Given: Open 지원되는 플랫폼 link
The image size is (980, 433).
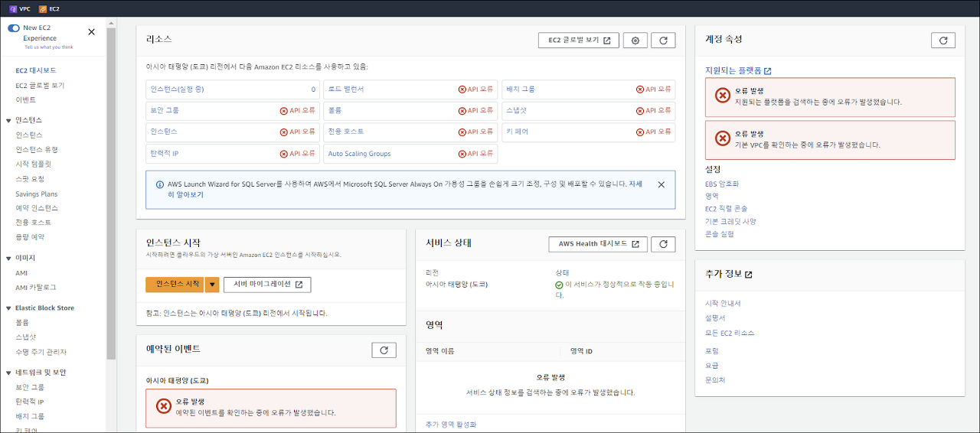Looking at the screenshot, I should click(738, 70).
